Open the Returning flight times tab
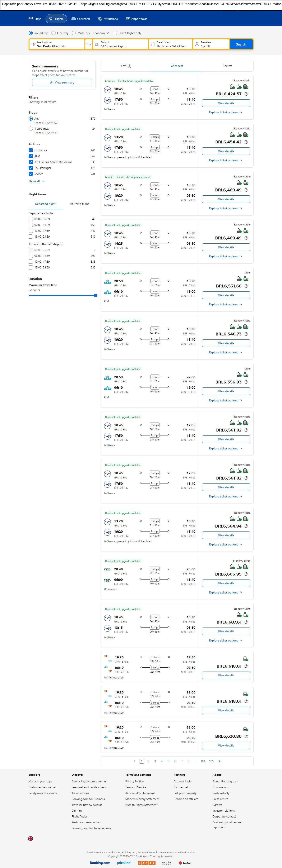 [x=79, y=204]
